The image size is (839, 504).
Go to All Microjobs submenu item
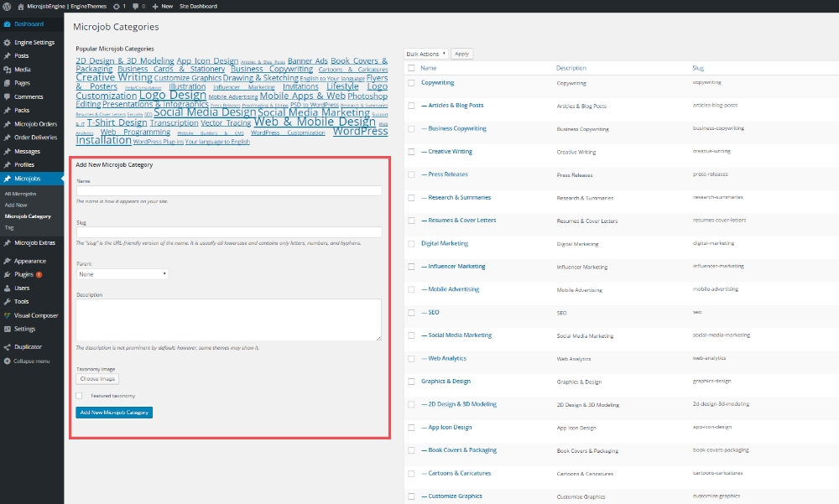pos(21,194)
